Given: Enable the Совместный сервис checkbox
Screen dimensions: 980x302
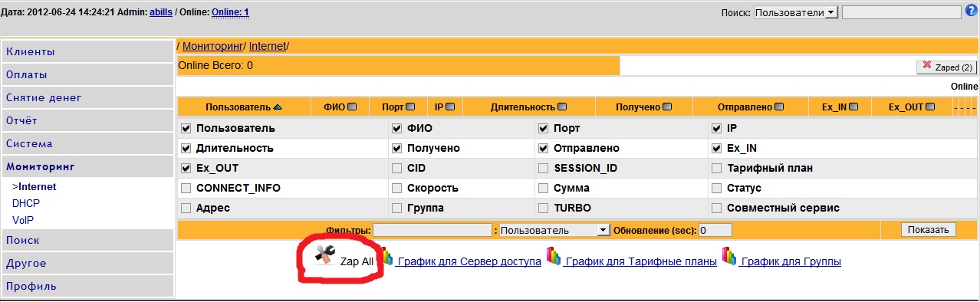Looking at the screenshot, I should point(717,208).
